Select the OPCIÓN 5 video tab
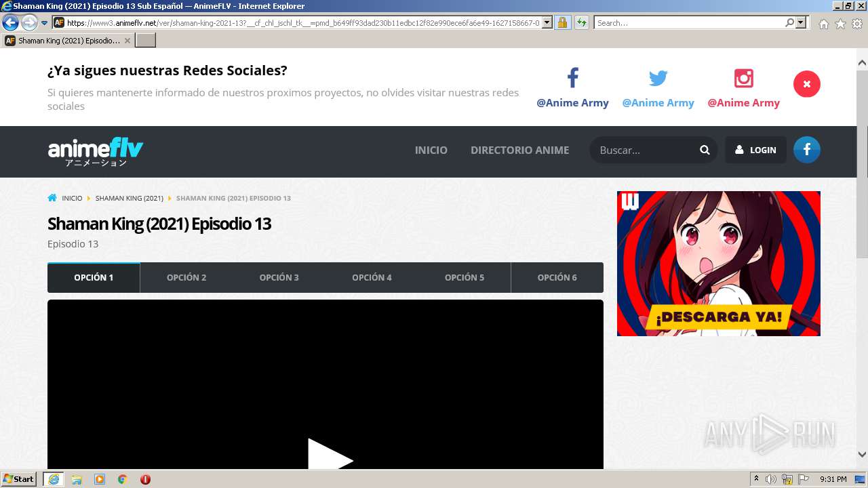 [x=465, y=278]
